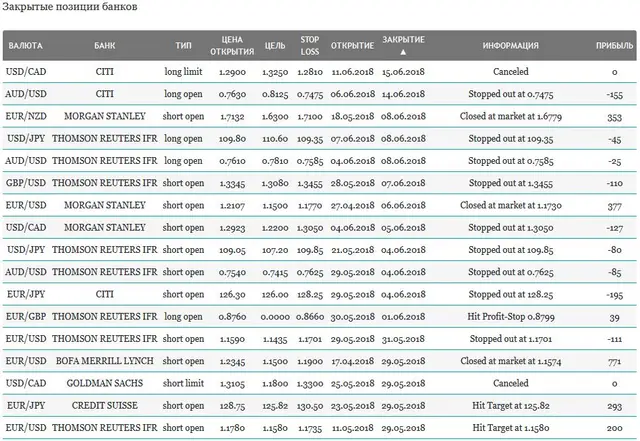Sort by the ИНФОРМАЦИЯ column header
The image size is (640, 441).
[x=511, y=46]
